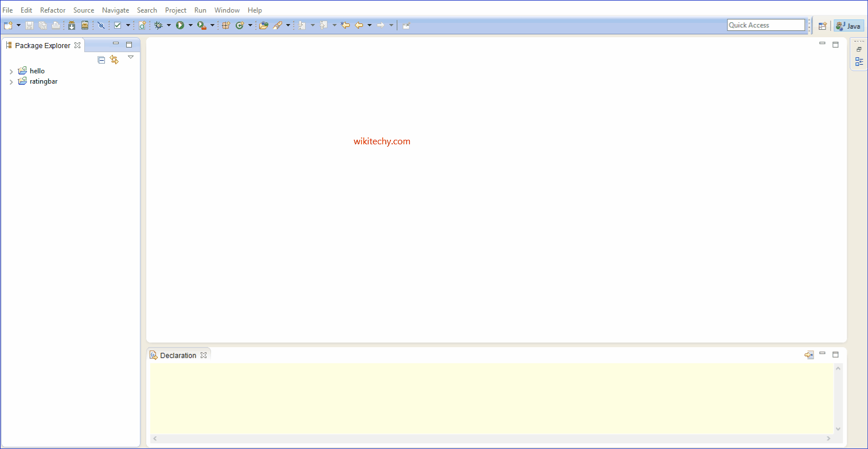The width and height of the screenshot is (868, 449).
Task: Open the Android SDK Manager icon
Action: click(x=72, y=25)
